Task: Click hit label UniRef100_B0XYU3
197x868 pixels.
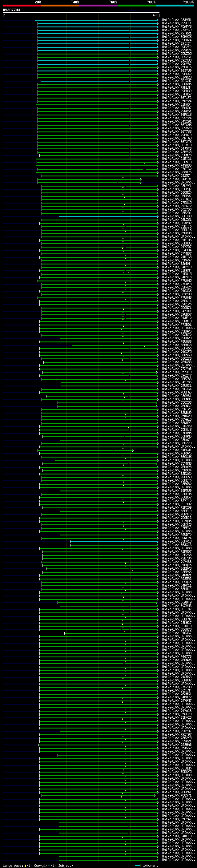Action: 176,294
